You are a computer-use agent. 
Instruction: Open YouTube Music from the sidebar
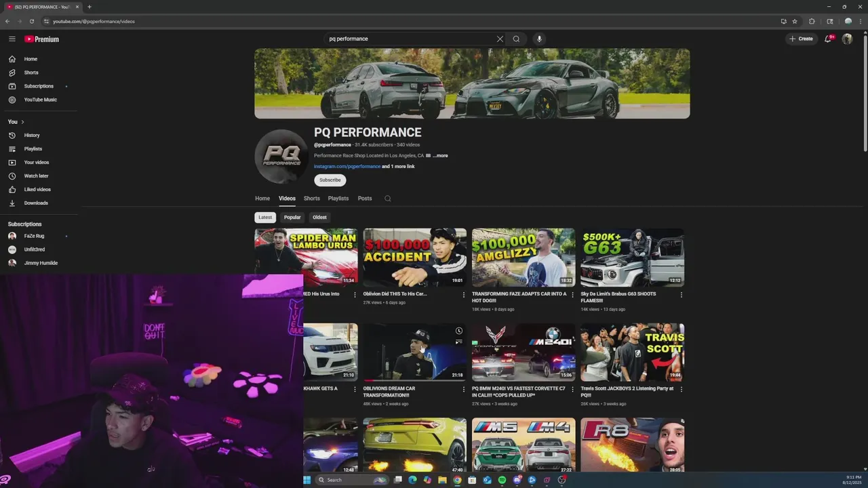(x=39, y=100)
